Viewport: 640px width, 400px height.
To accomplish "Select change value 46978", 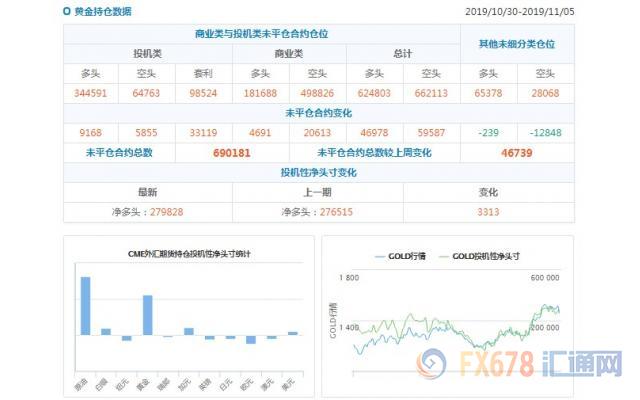I will pos(374,133).
